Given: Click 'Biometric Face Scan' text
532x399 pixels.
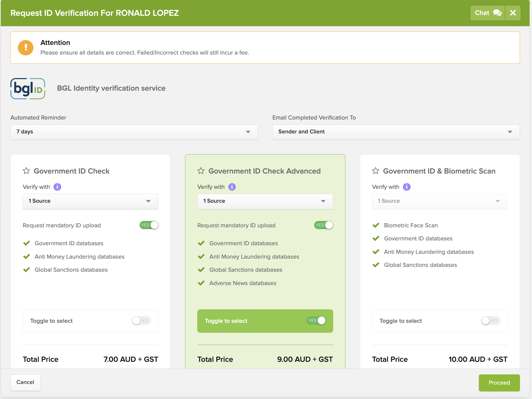Looking at the screenshot, I should point(411,225).
